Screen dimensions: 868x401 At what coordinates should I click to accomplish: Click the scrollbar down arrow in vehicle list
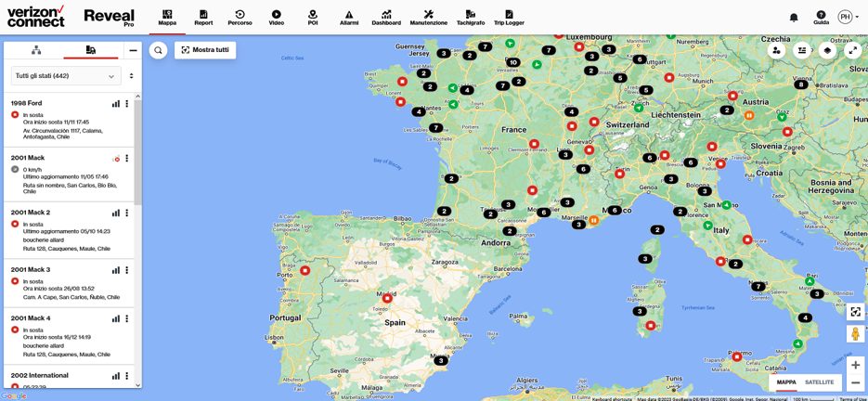(137, 385)
